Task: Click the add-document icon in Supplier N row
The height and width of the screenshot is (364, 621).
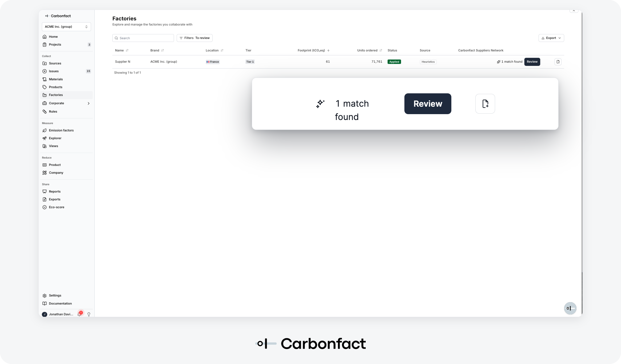Action: coord(558,62)
